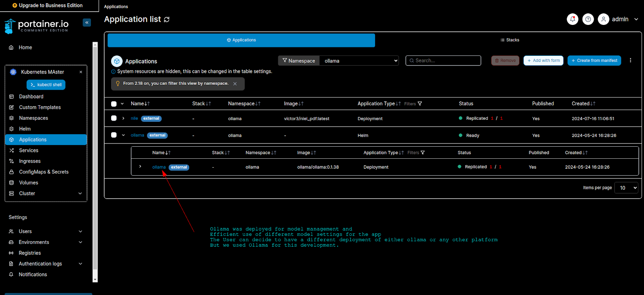Image resolution: width=644 pixels, height=295 pixels.
Task: Sort the nested table by Created
Action: (576, 153)
